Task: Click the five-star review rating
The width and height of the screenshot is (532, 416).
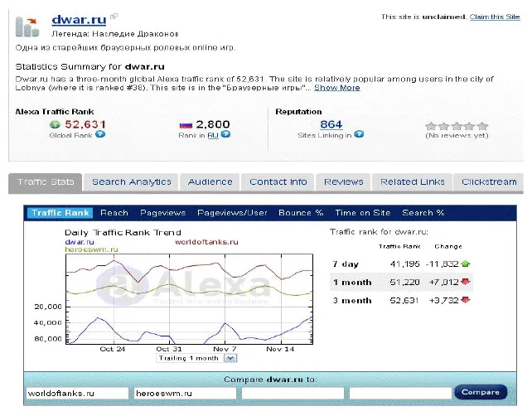Action: [x=457, y=126]
